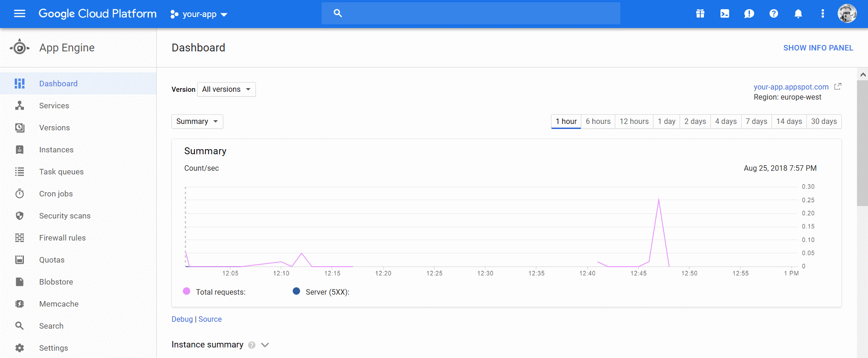868x358 pixels.
Task: Select the 6 hours time range tab
Action: [598, 122]
